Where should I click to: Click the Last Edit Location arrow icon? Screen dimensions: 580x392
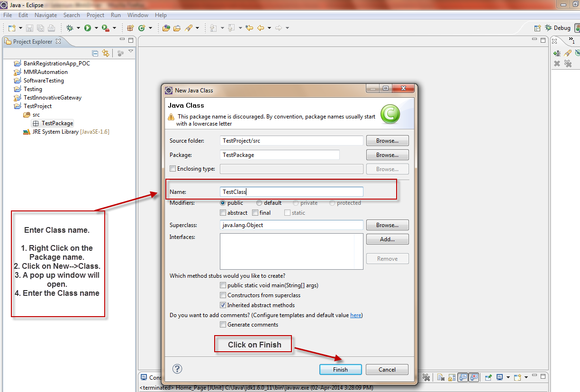(249, 28)
